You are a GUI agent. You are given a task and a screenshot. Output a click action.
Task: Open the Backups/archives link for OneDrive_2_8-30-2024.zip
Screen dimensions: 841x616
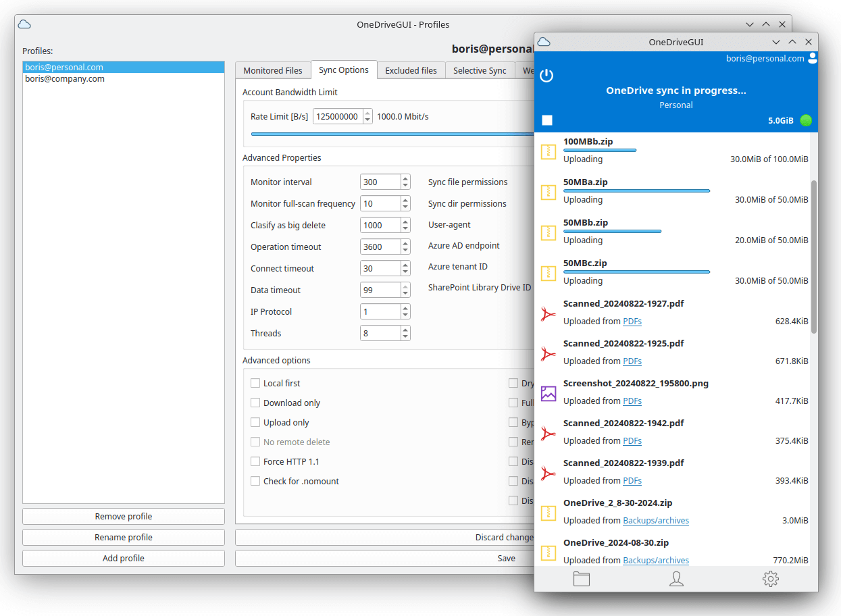(x=655, y=520)
